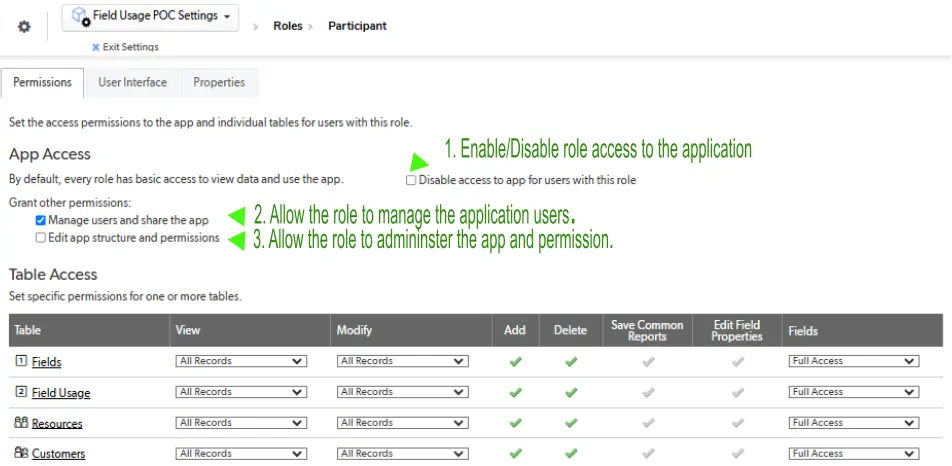The height and width of the screenshot is (466, 952).
Task: Open View dropdown for Customers table
Action: 241,453
